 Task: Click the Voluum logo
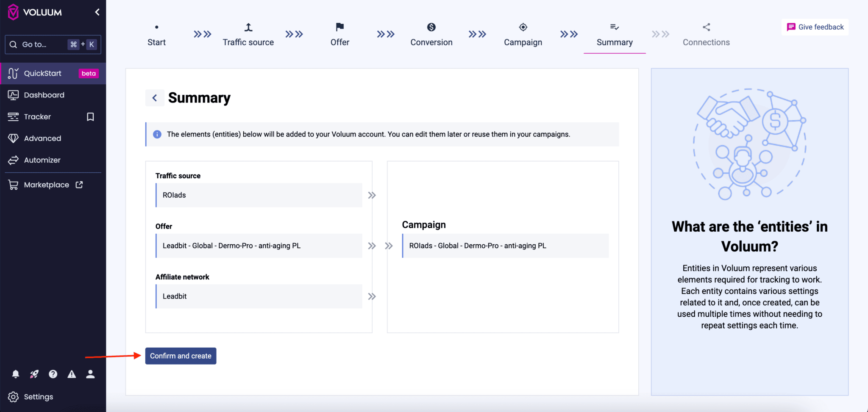tap(13, 12)
